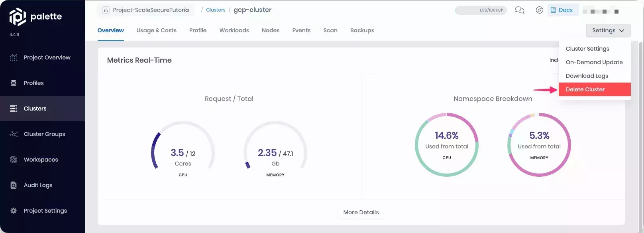
Task: Click the 4.4.11 version text
Action: pyautogui.click(x=14, y=35)
